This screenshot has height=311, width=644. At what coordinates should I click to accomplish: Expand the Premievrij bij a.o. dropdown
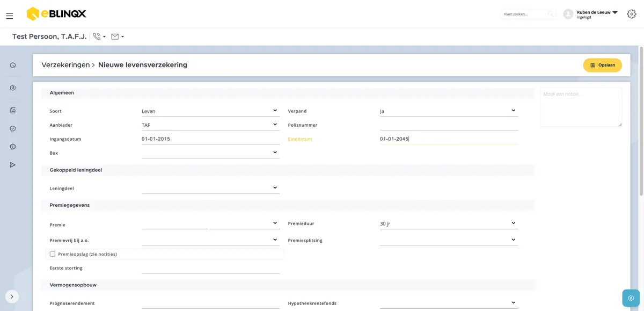(210, 240)
